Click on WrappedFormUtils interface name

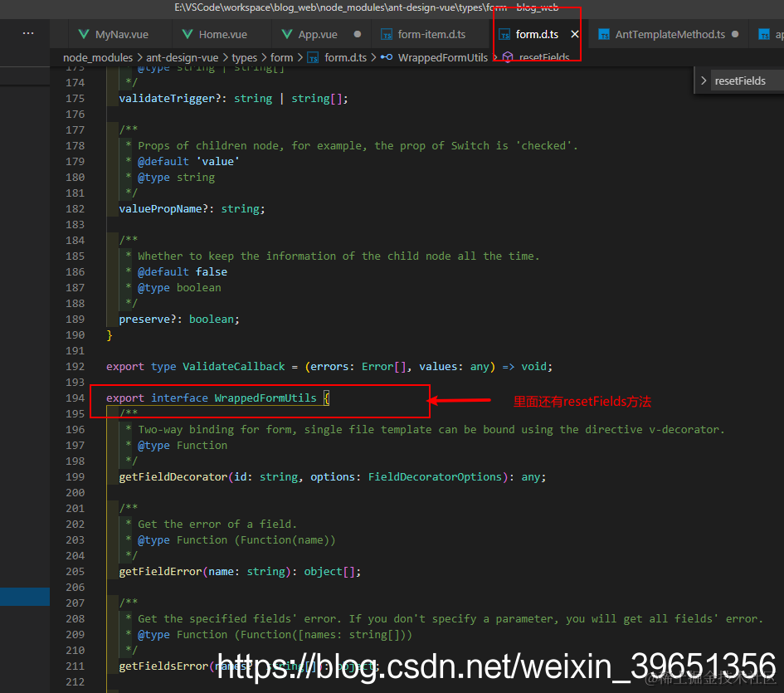pyautogui.click(x=265, y=398)
